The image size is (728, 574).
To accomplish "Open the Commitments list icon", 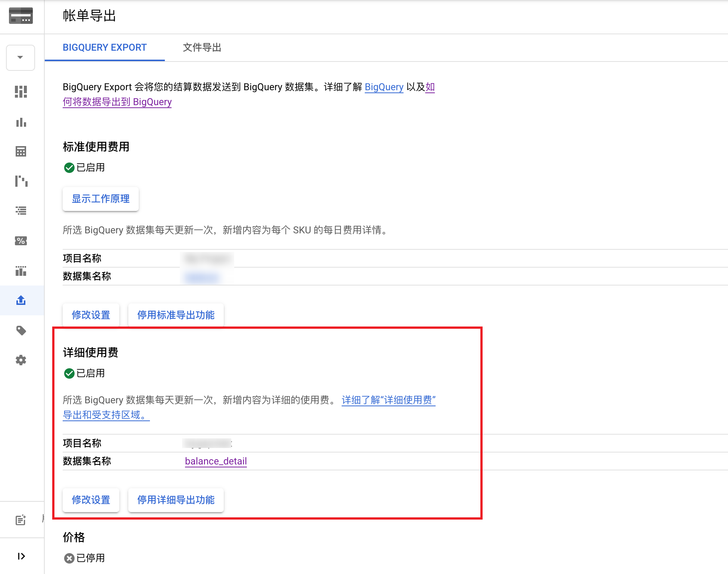I will tap(21, 211).
